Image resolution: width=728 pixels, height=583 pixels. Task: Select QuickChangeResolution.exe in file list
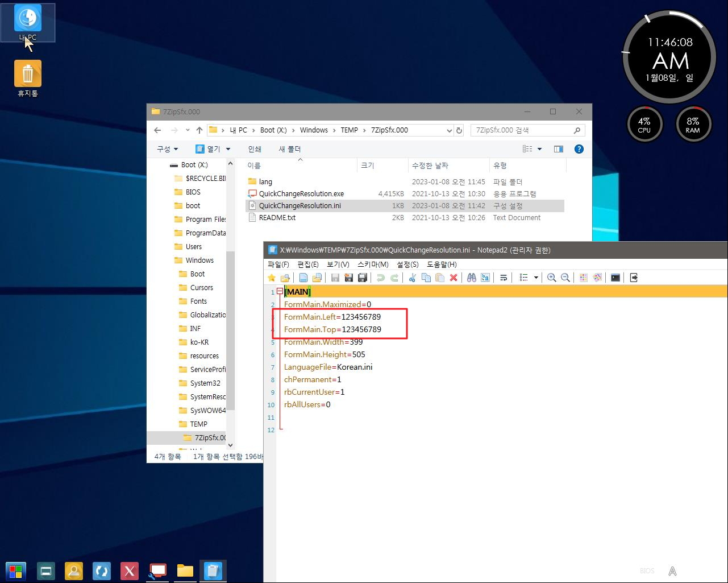click(301, 194)
